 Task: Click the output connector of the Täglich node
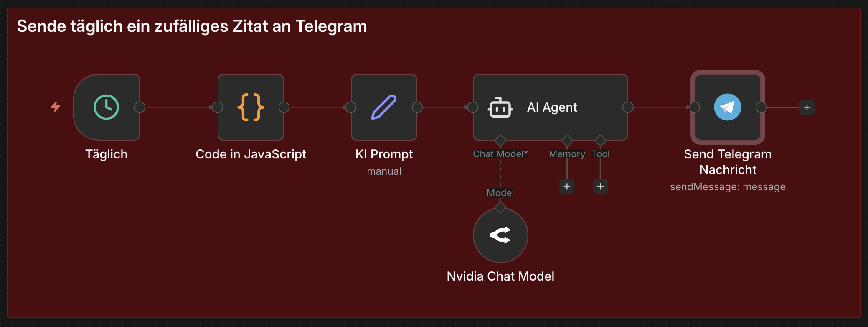click(140, 107)
